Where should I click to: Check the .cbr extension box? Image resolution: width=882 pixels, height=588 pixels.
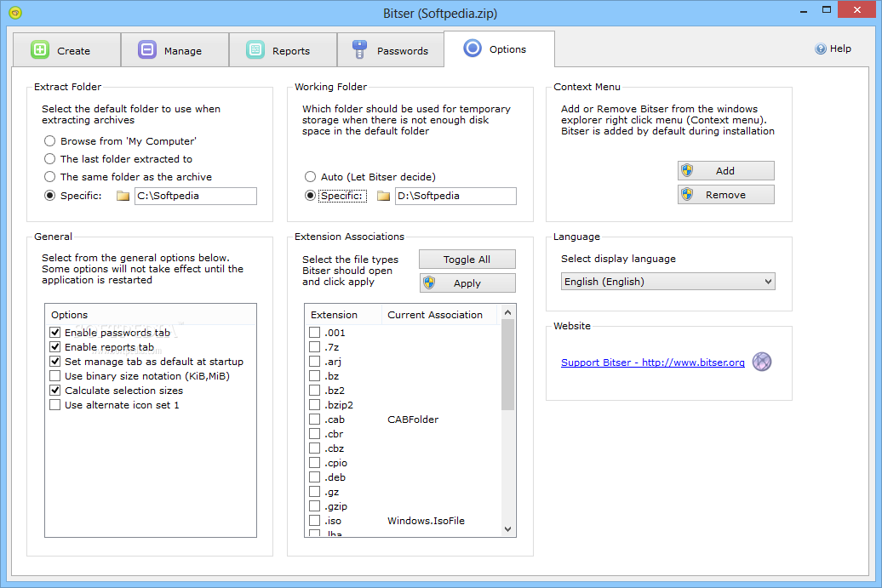point(315,433)
